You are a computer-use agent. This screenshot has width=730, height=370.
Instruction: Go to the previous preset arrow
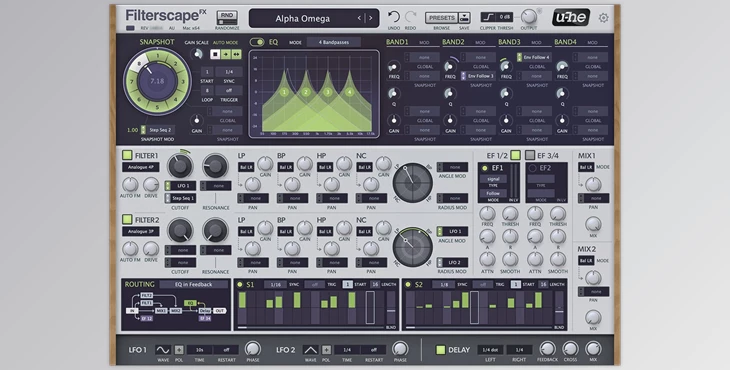click(x=359, y=18)
